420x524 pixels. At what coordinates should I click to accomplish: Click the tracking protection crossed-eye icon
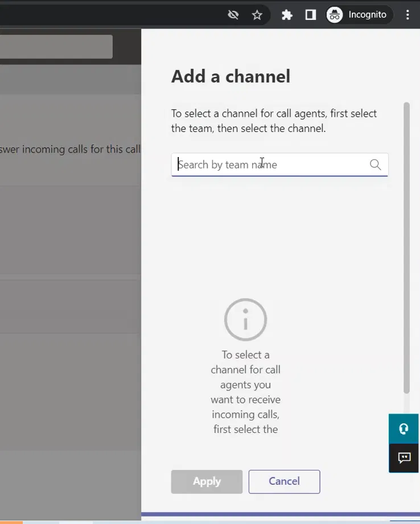[233, 15]
